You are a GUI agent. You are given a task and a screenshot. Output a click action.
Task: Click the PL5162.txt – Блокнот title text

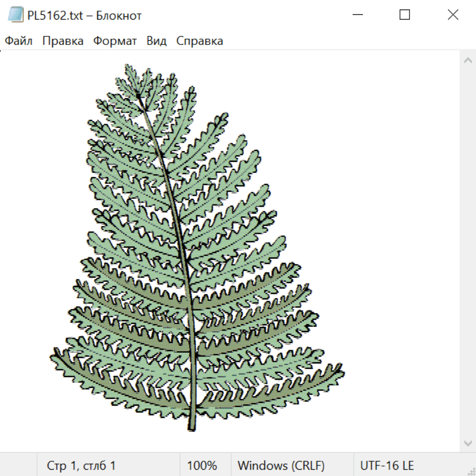click(85, 15)
